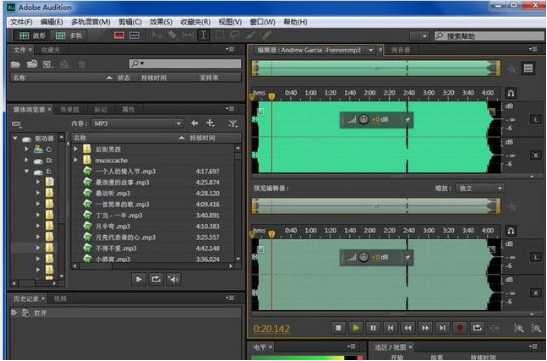The image size is (547, 361).
Task: Show the blue spectral pitch display
Action: pyautogui.click(x=134, y=35)
